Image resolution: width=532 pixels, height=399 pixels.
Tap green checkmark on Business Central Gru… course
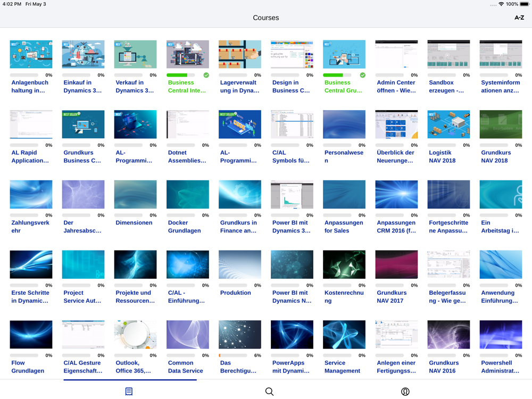(x=363, y=75)
